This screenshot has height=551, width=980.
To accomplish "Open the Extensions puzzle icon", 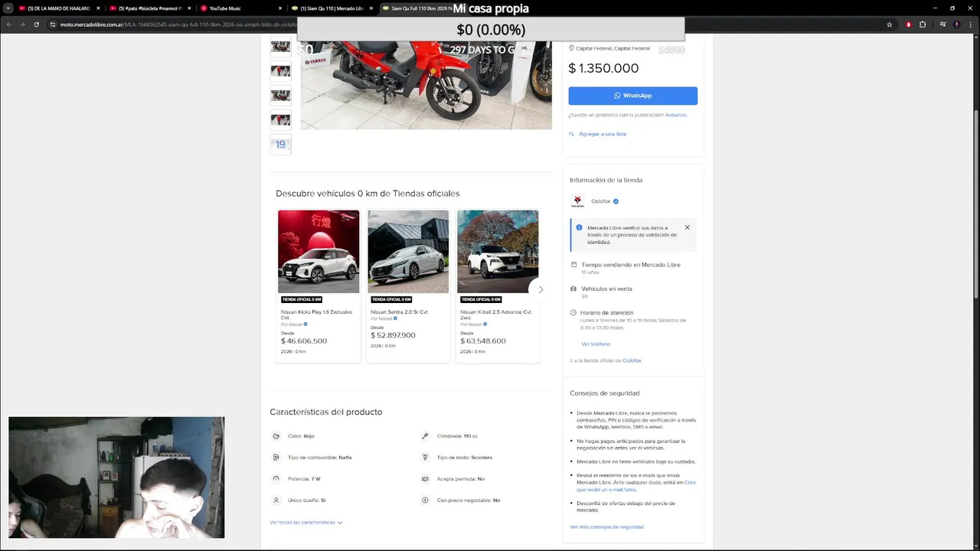I will 923,24.
